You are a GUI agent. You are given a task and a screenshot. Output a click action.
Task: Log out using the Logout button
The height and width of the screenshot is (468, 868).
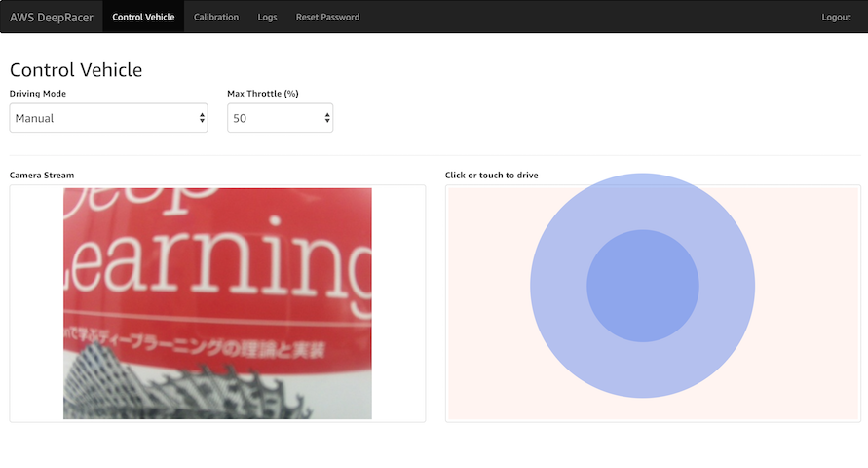click(836, 17)
